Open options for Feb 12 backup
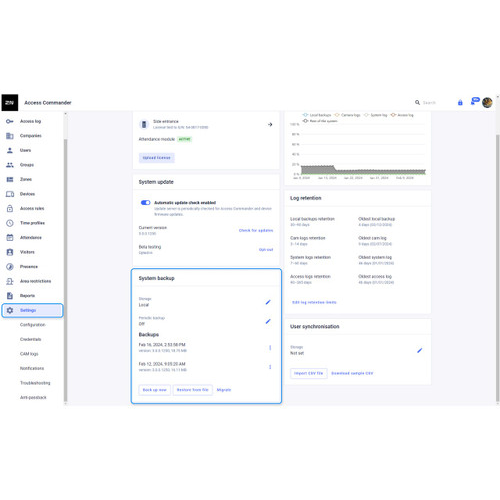This screenshot has width=500, height=500. coord(270,367)
